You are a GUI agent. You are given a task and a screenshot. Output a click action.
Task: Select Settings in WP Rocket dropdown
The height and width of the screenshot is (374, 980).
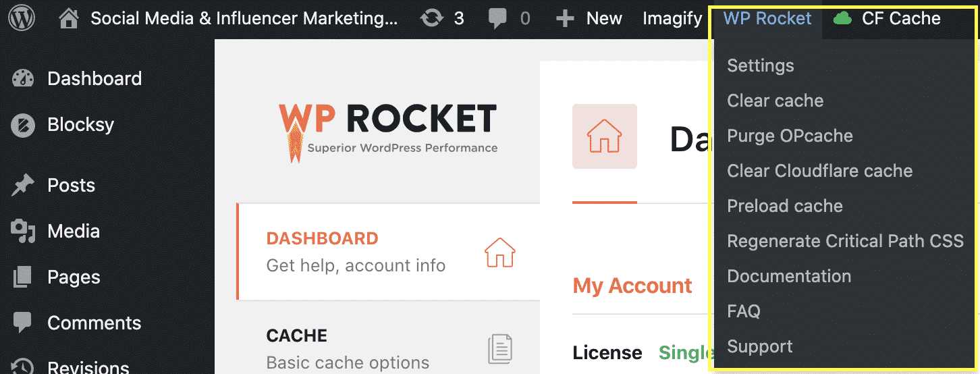[x=761, y=65]
